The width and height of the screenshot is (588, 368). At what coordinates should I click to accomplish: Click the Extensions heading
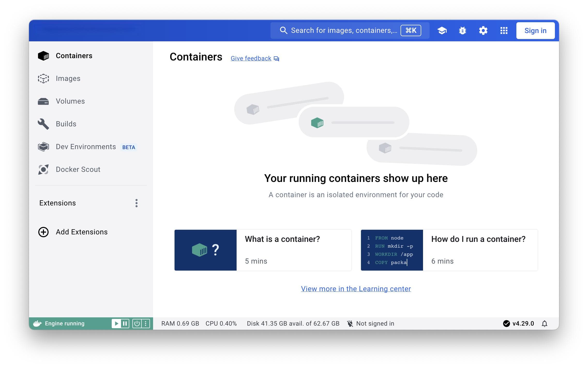tap(58, 203)
